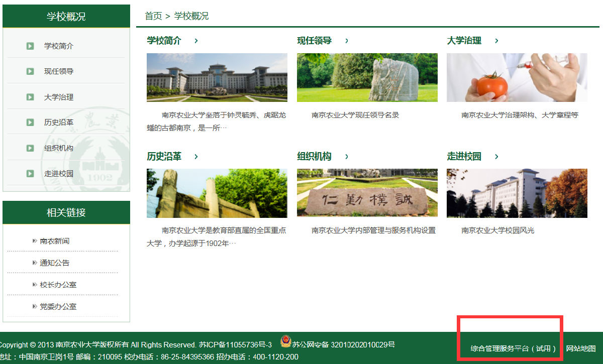The height and width of the screenshot is (364, 603).
Task: Open 综合管理服务平台（试用）link
Action: click(x=513, y=348)
